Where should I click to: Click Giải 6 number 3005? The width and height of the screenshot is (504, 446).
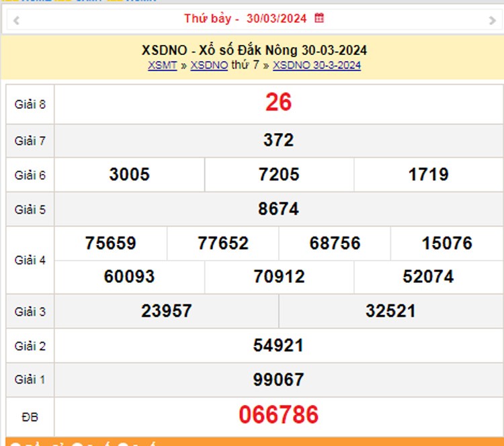point(130,175)
